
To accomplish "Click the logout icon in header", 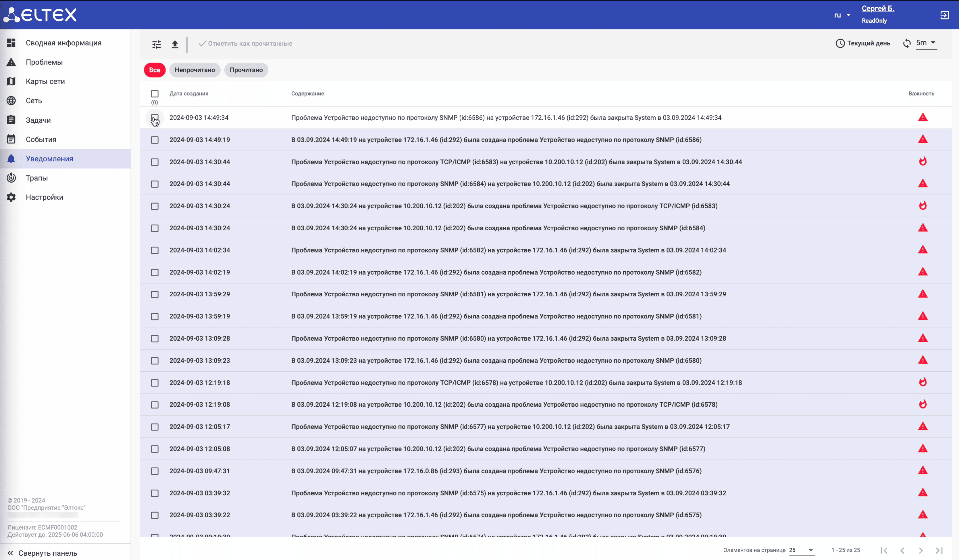I will pos(944,15).
